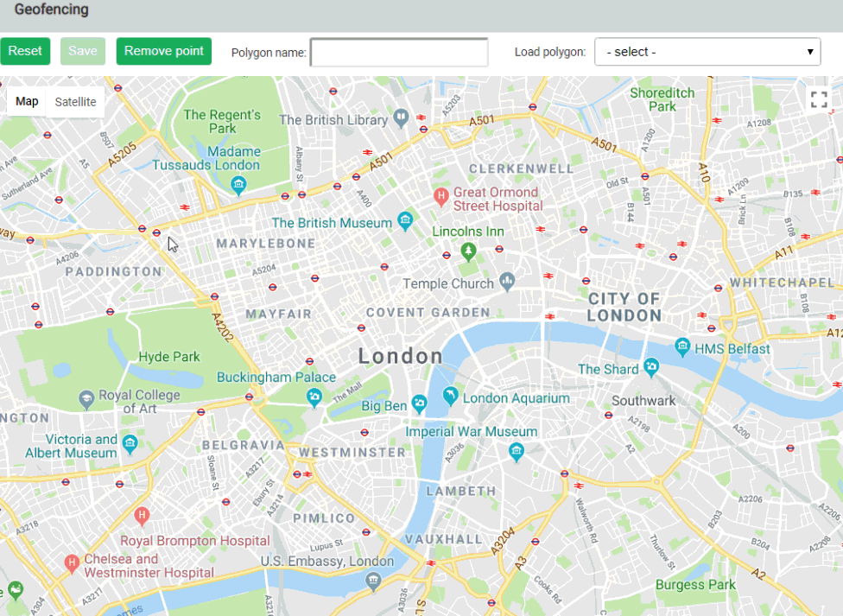Open the Load polygon select dropdown

point(707,51)
